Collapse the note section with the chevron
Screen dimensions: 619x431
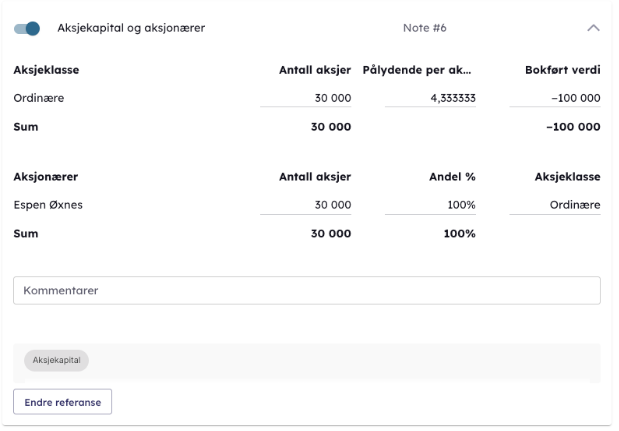coord(593,28)
